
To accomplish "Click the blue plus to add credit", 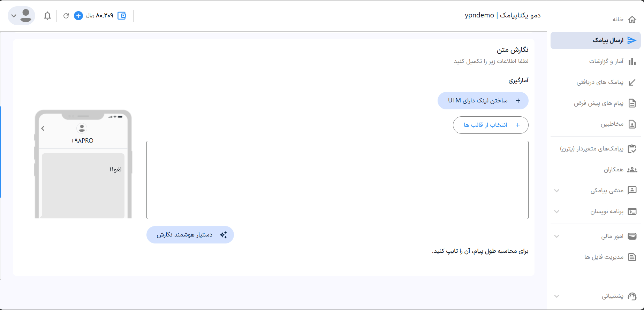I will (78, 16).
